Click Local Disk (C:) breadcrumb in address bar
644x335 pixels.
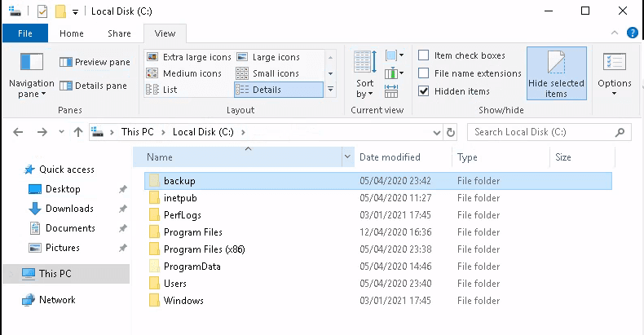click(203, 132)
